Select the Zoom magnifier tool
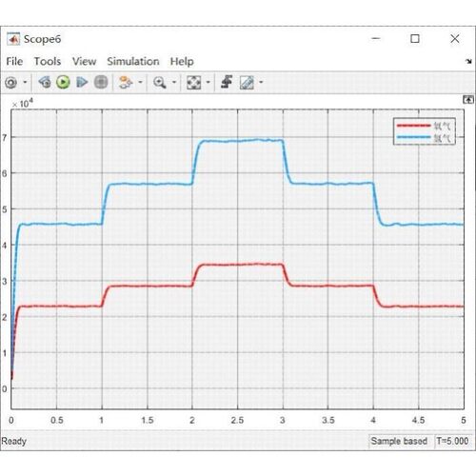The width and height of the screenshot is (476, 476). (160, 83)
